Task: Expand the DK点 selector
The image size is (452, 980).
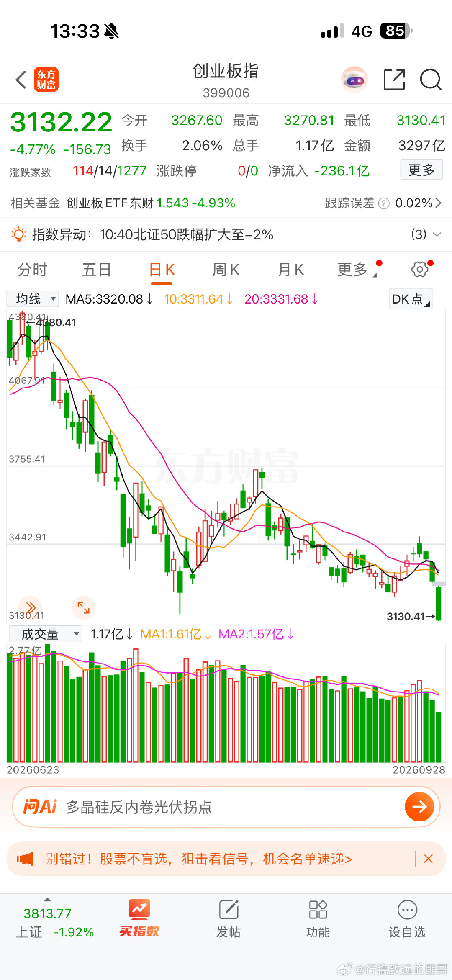Action: click(x=411, y=299)
